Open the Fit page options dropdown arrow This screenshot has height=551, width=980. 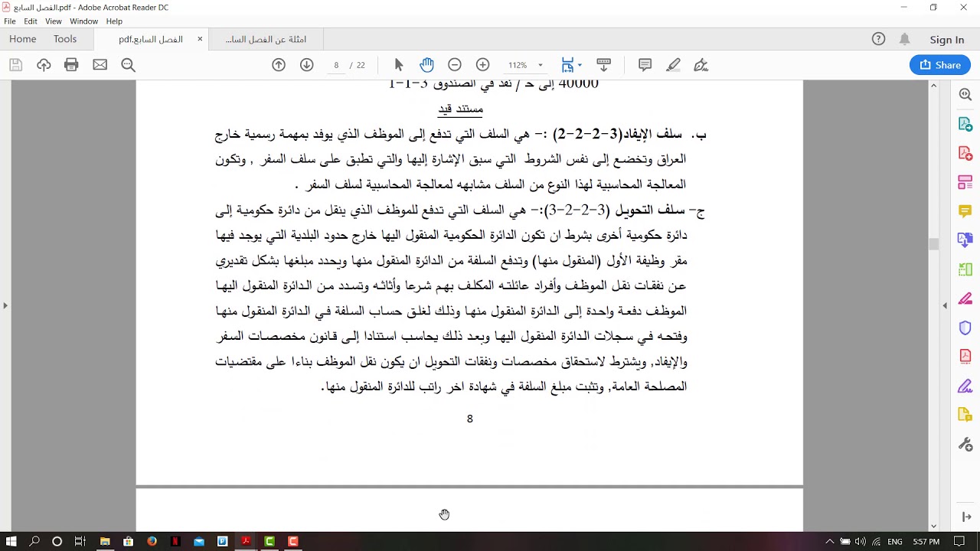[x=580, y=65]
